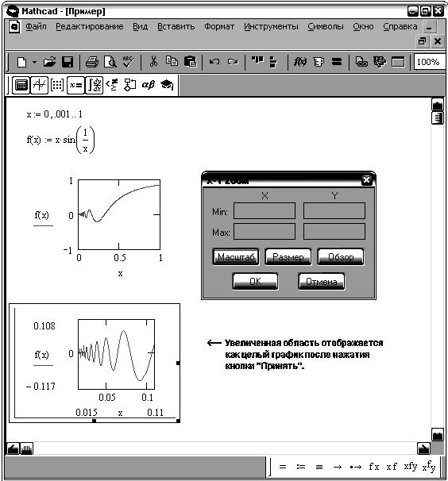Create a new worksheet with New icon
This screenshot has height=481, width=448.
[x=21, y=62]
